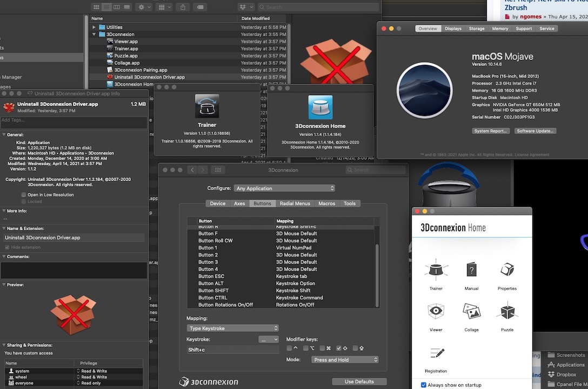Select Puzzle.app in Finder list
588x389 pixels.
pos(126,56)
